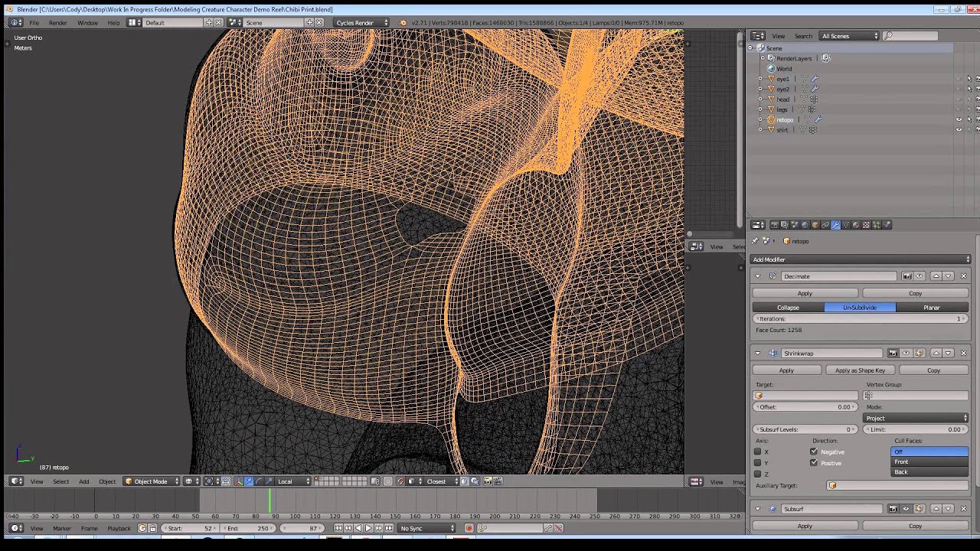Open the No Sync dropdown
Screen dimensions: 980x551
[x=426, y=528]
